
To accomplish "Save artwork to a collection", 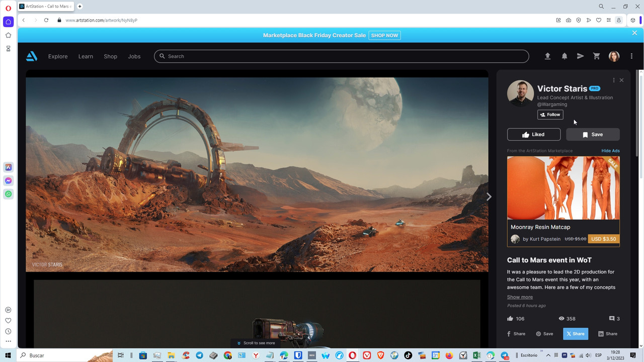I will tap(593, 134).
